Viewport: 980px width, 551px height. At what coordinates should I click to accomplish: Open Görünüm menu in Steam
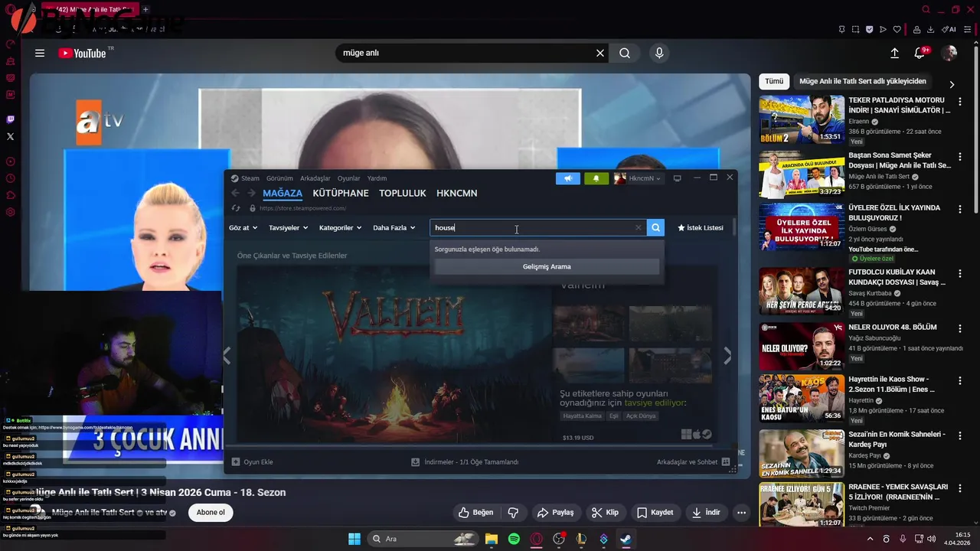[279, 178]
